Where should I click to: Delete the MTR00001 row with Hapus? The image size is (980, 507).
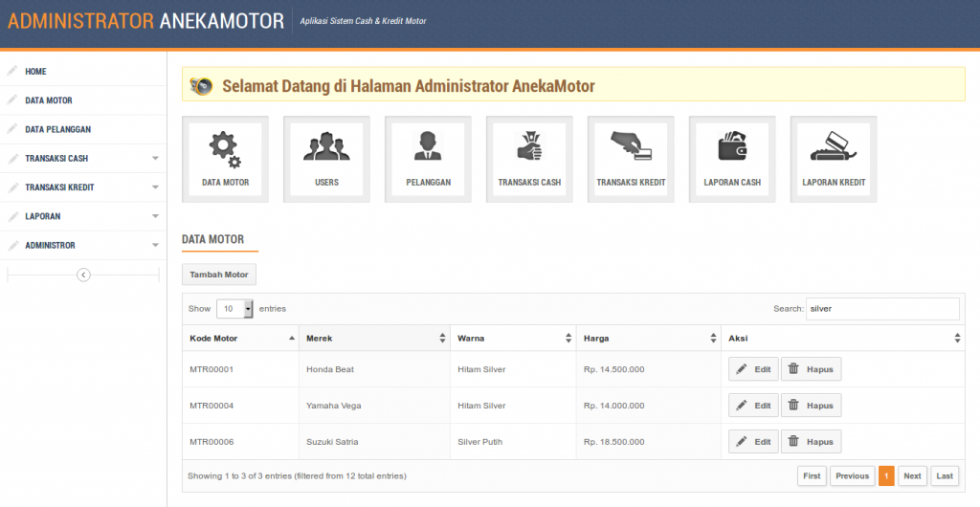tap(812, 369)
